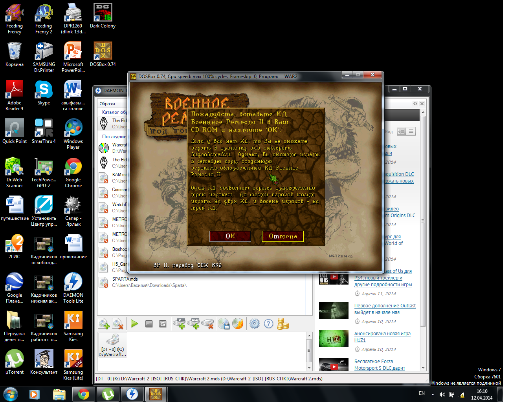
Task: Click the burn disc flame icon
Action: pyautogui.click(x=238, y=324)
